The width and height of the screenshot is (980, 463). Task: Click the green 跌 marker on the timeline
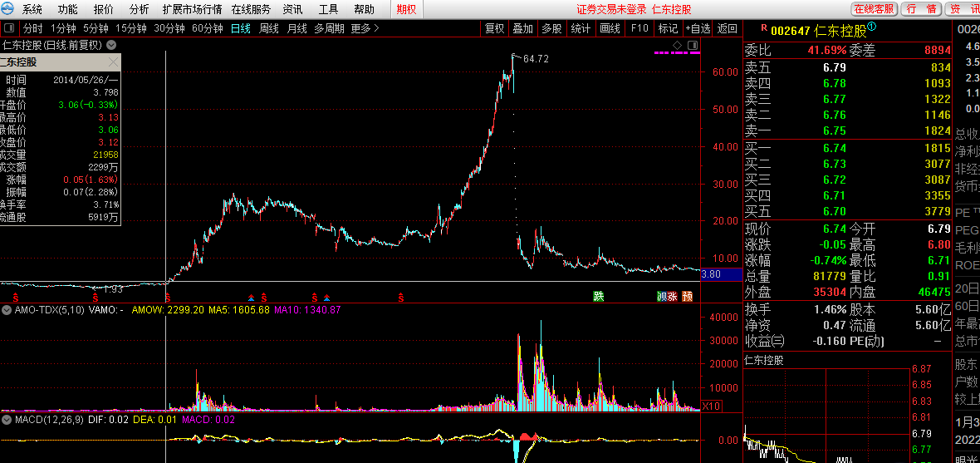click(598, 296)
